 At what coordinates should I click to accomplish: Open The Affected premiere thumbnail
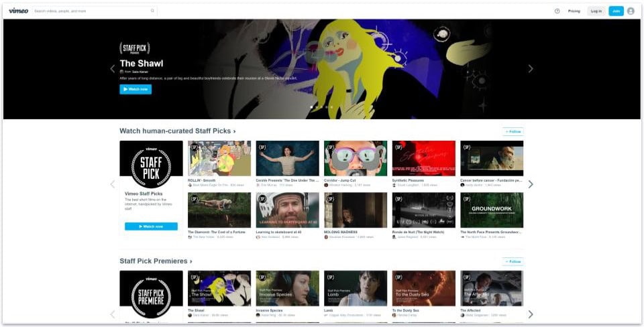coord(492,288)
